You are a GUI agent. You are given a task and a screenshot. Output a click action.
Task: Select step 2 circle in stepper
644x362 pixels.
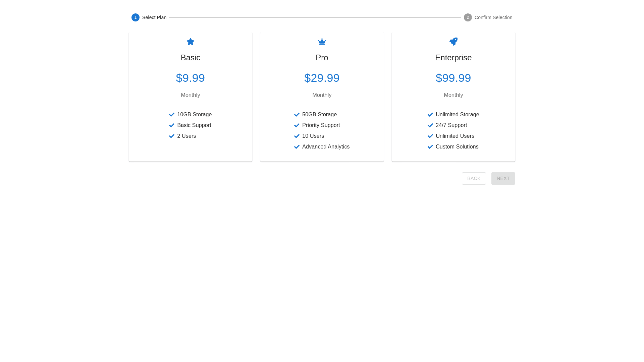(468, 17)
